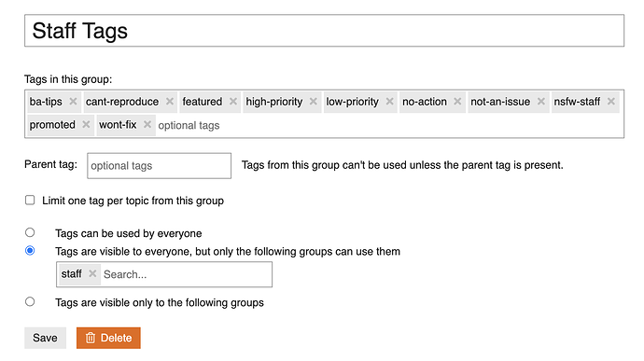Remove the no-action tag
Viewport: 644px width, 361px height.
click(x=457, y=102)
